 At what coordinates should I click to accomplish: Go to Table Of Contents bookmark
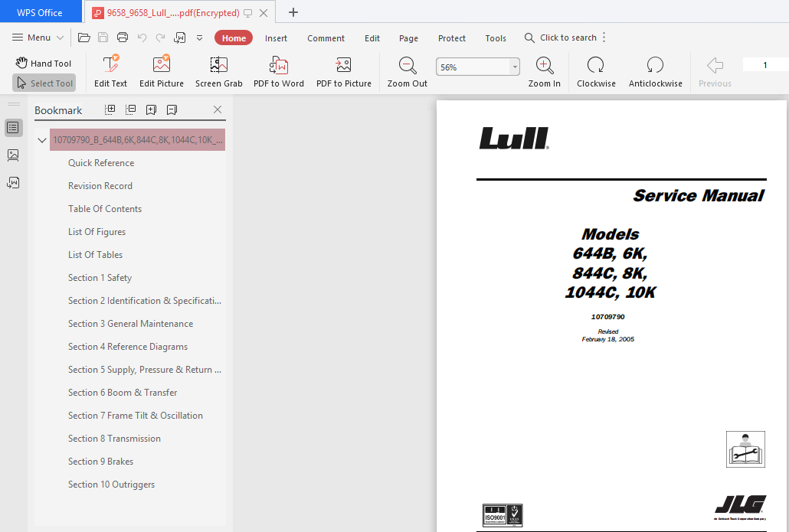pos(105,209)
